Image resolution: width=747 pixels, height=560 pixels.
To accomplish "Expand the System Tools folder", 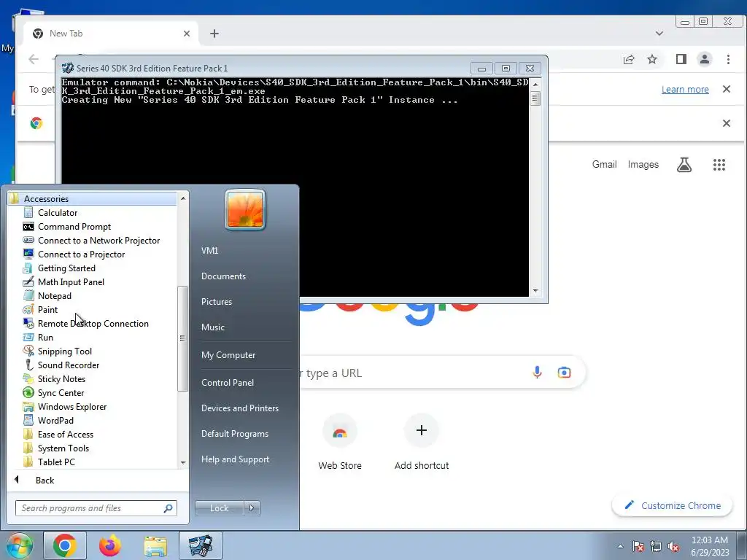I will click(63, 448).
